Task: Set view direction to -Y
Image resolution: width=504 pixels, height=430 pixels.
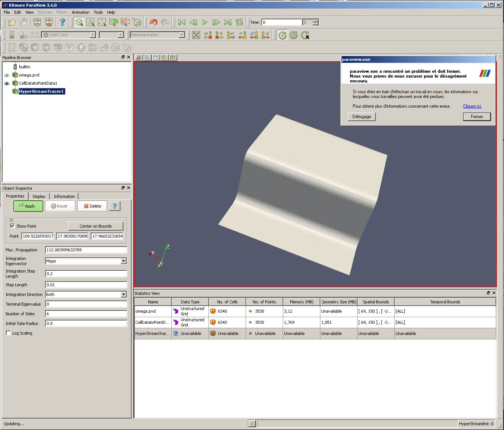Action: click(x=242, y=35)
